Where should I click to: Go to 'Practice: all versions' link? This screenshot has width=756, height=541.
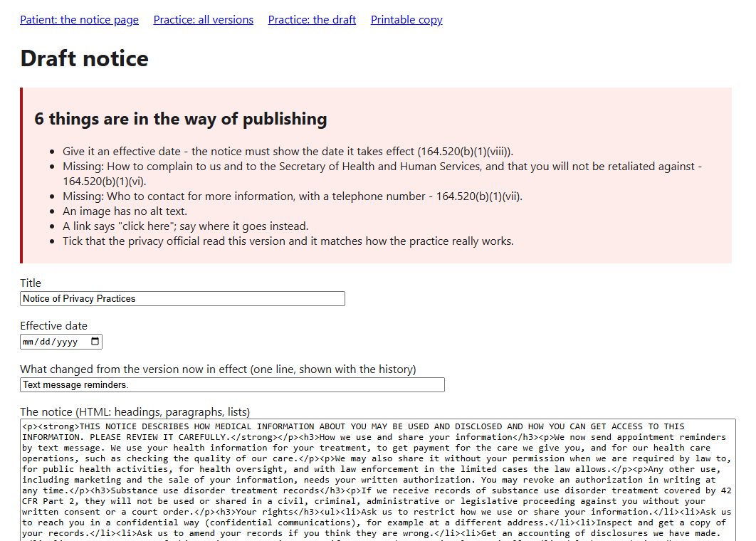204,20
